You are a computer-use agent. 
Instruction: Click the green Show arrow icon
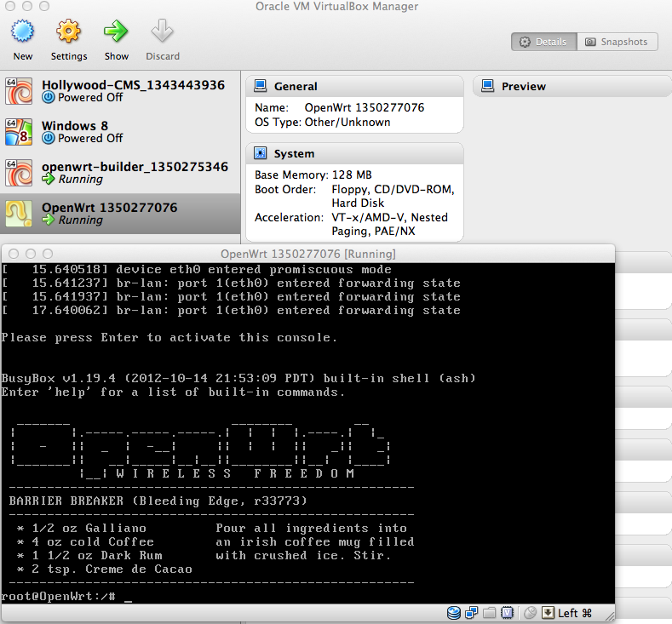pyautogui.click(x=116, y=31)
